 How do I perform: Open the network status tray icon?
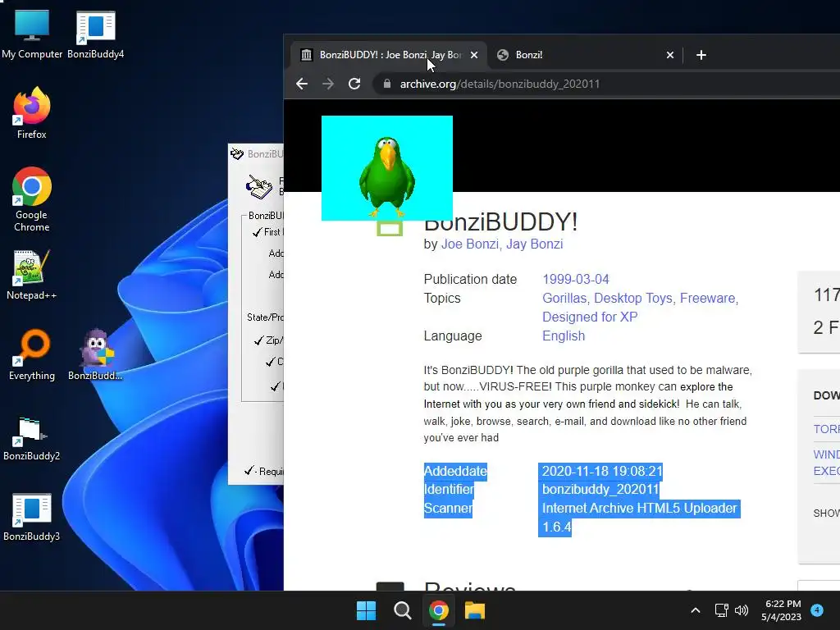pos(722,610)
